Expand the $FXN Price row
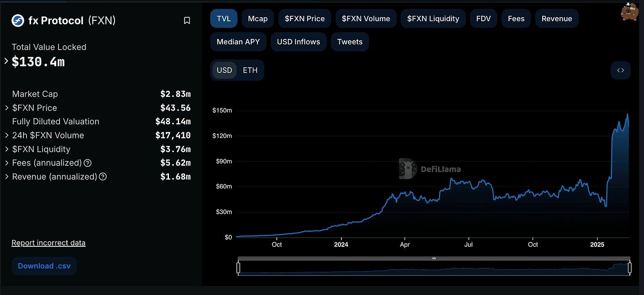Viewport: 644px width, 295px height. click(7, 108)
